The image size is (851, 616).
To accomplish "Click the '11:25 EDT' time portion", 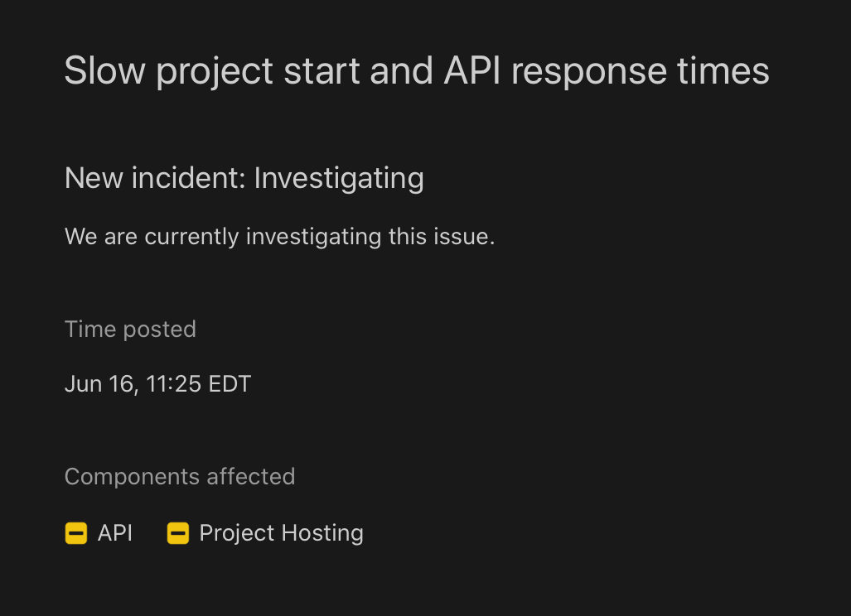I will [x=199, y=384].
